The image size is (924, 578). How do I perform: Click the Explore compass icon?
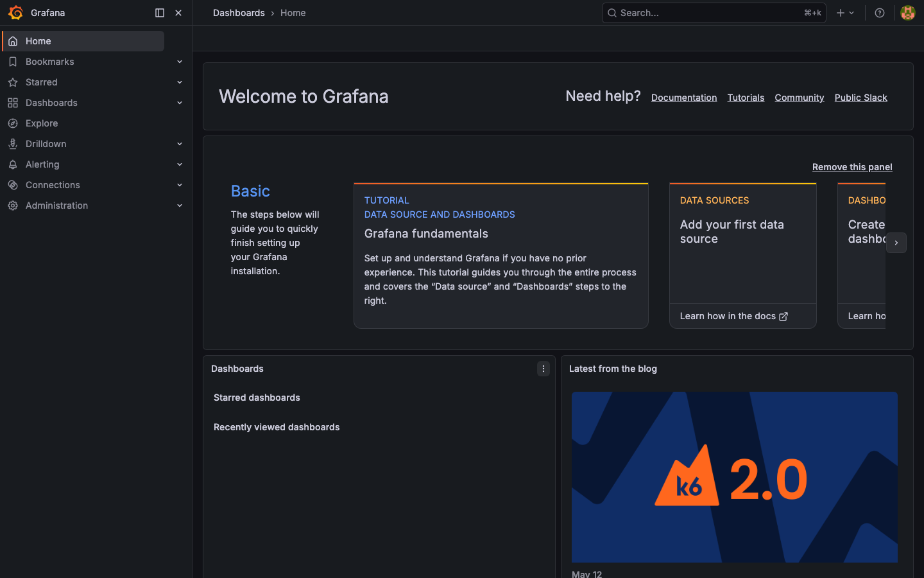(13, 123)
